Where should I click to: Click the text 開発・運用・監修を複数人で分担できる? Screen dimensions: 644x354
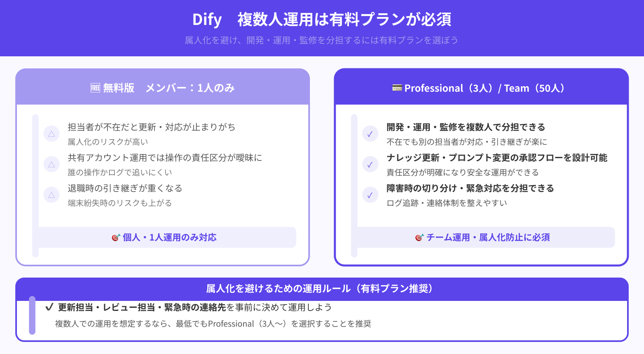[466, 127]
